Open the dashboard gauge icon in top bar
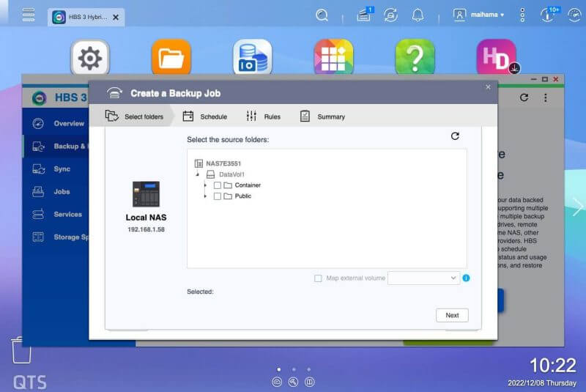The image size is (586, 392). click(574, 15)
